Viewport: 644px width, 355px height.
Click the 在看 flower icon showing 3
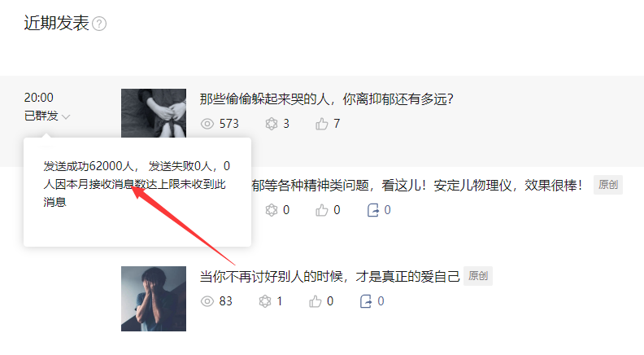(272, 124)
